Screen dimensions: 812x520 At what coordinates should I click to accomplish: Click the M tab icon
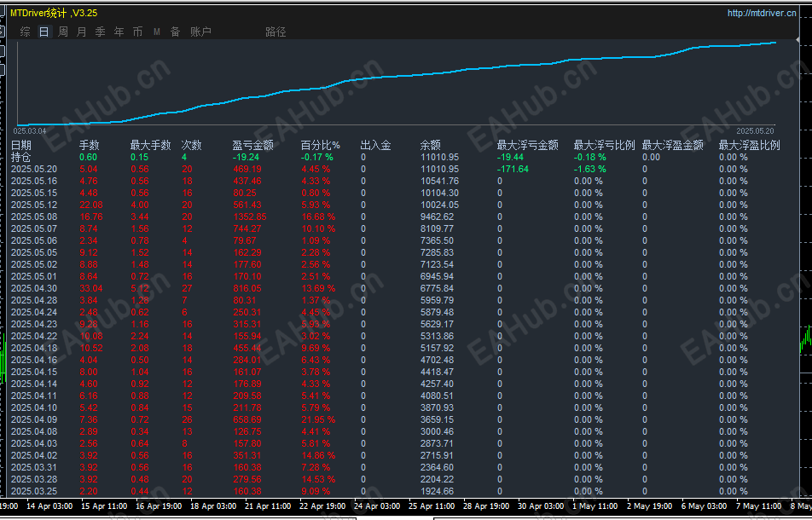pyautogui.click(x=156, y=32)
